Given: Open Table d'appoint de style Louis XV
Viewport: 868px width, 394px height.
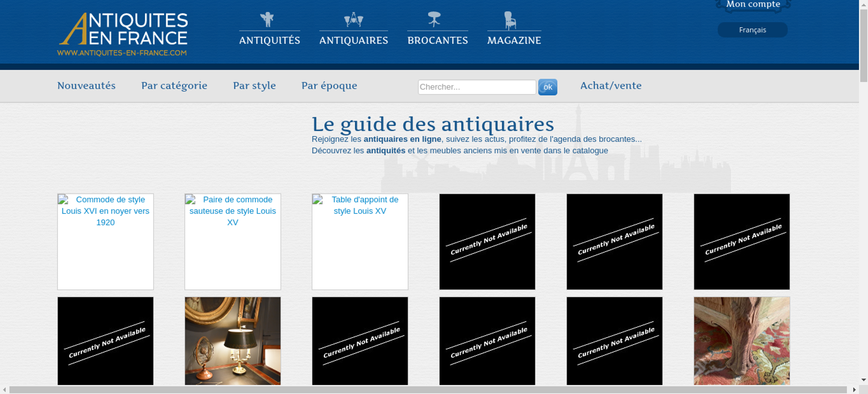Looking at the screenshot, I should 360,241.
